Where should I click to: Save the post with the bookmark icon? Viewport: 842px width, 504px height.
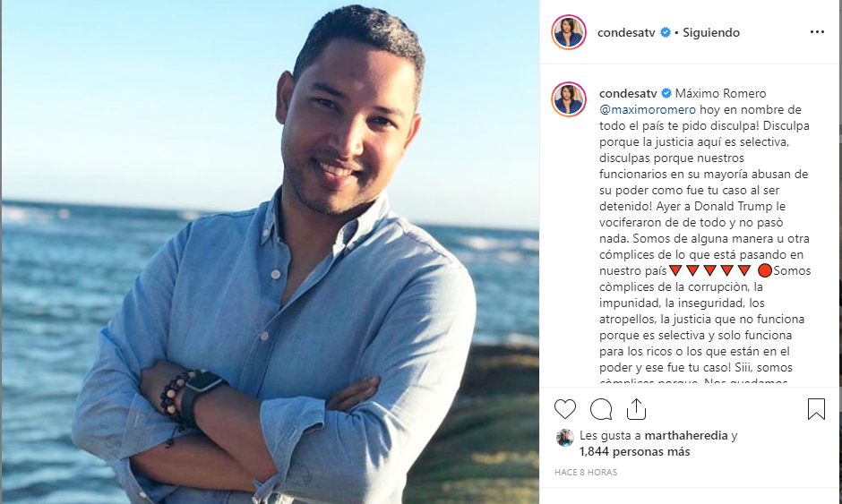click(816, 409)
